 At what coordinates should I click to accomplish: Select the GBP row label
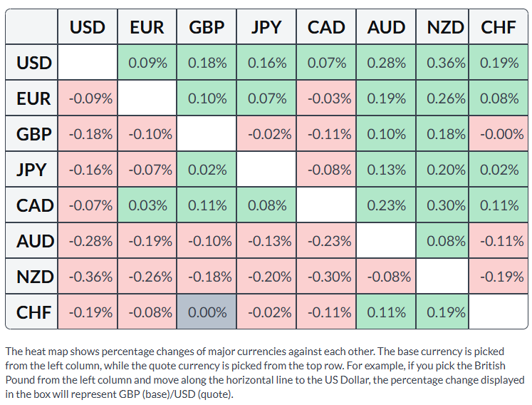[x=31, y=134]
